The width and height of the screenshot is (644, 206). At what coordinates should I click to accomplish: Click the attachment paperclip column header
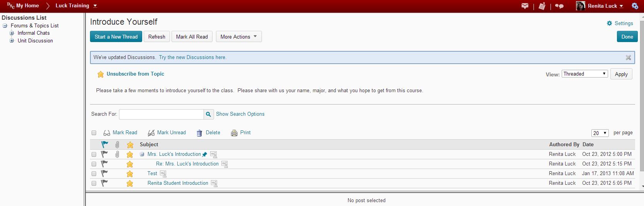[117, 145]
